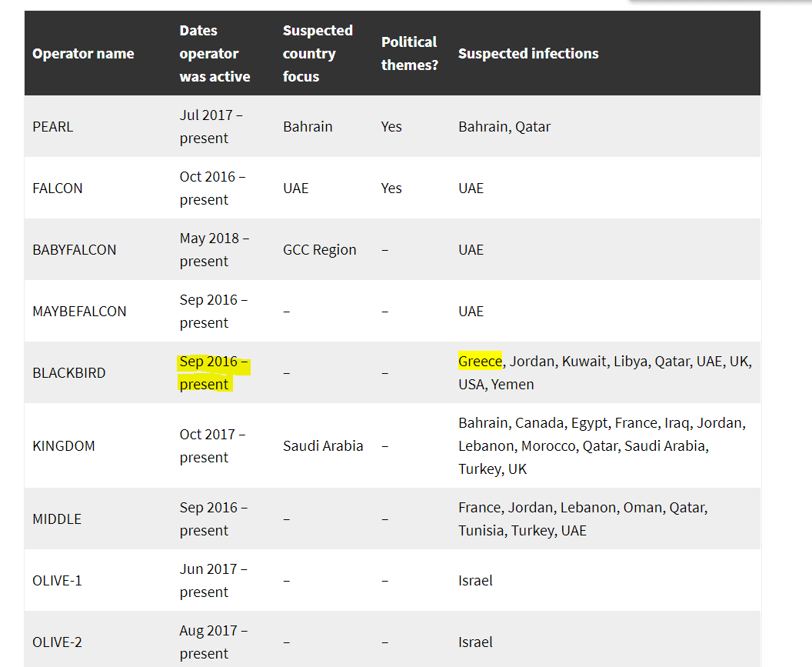
Task: Click the BABYFALCON operator name
Action: 75,250
